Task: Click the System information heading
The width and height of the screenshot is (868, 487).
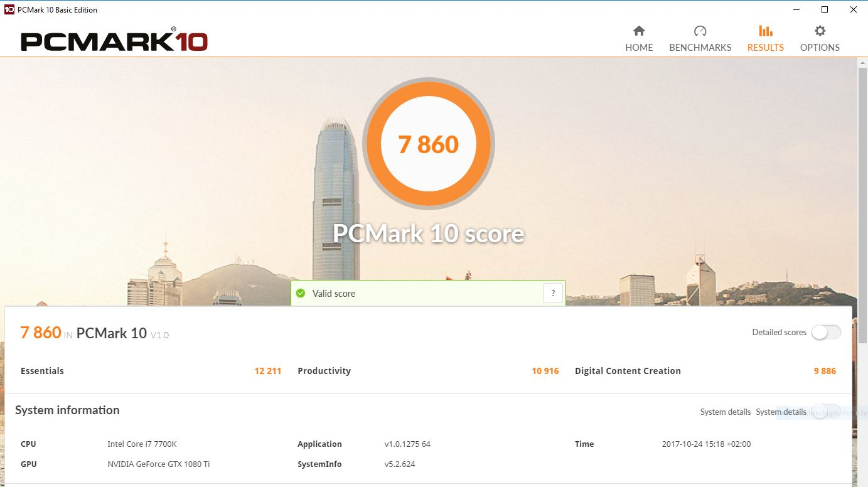Action: click(67, 410)
